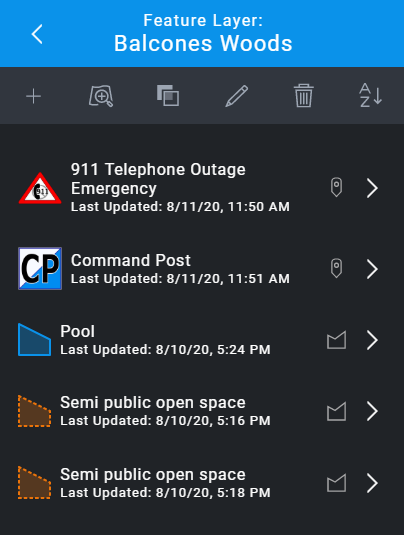Sort features with the A-Z icon
Image resolution: width=404 pixels, height=535 pixels.
371,95
